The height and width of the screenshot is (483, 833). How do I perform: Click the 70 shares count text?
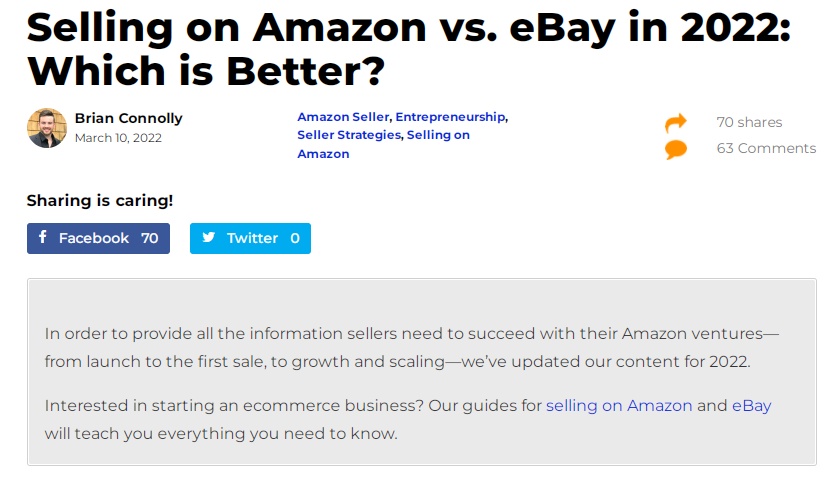coord(749,122)
